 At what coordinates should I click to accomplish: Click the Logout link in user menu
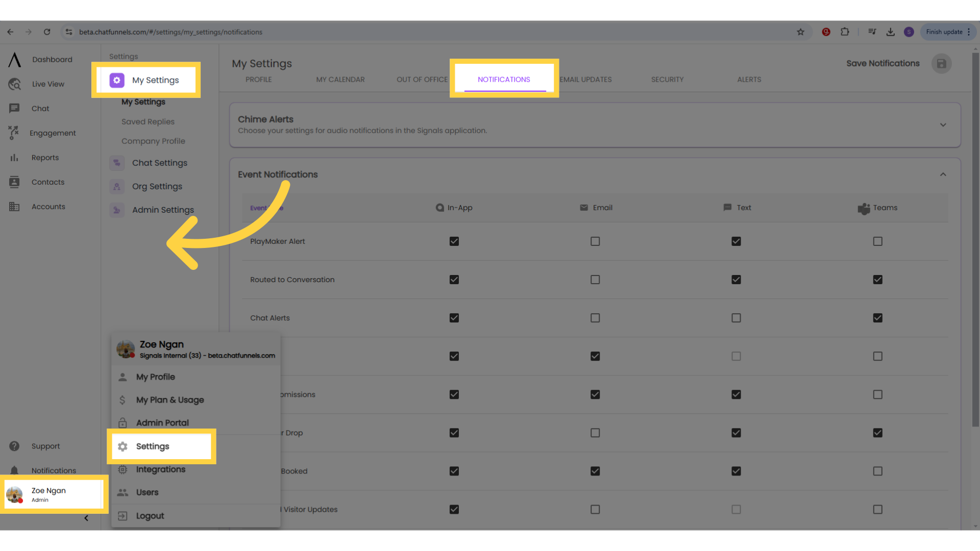tap(150, 515)
